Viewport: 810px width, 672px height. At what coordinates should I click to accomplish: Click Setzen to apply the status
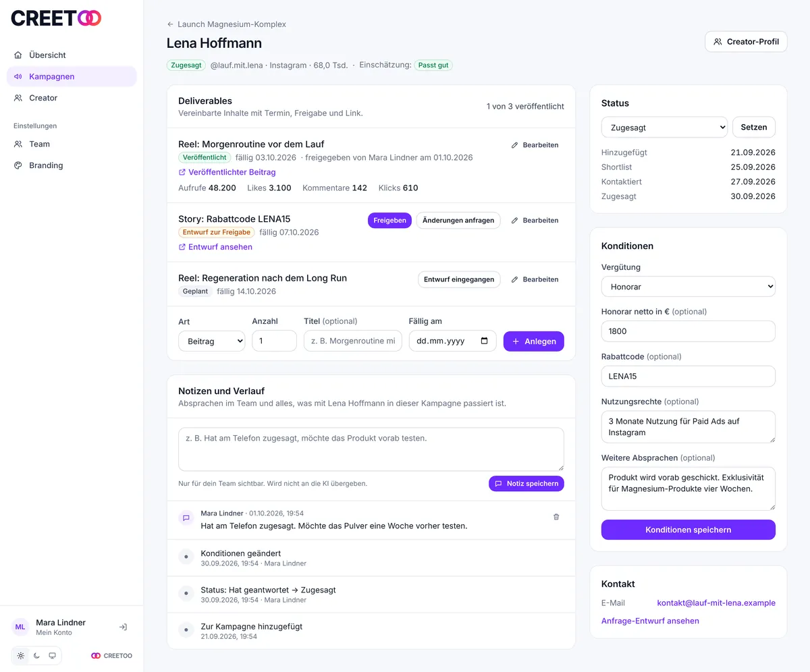754,127
